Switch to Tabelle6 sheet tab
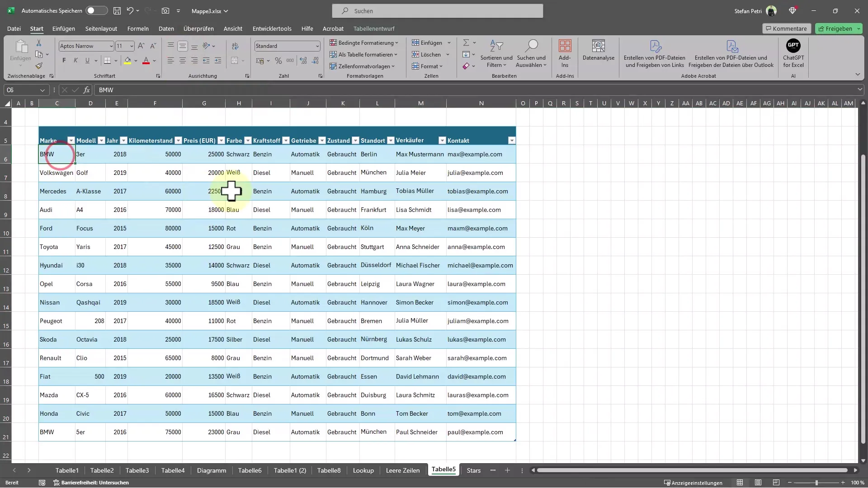Viewport: 868px width, 488px height. point(250,470)
